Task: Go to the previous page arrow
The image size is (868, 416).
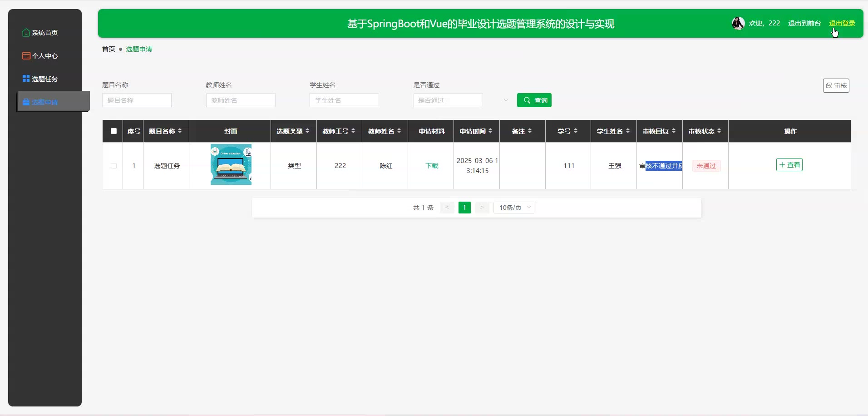Action: [447, 208]
